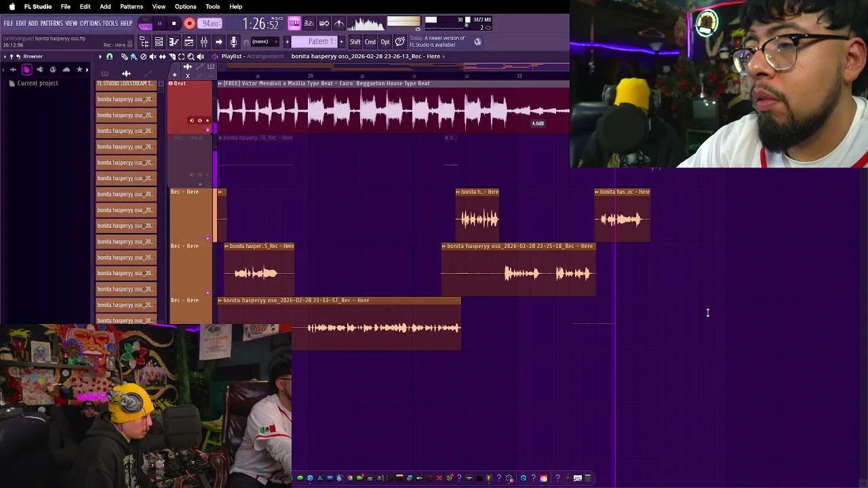868x488 pixels.
Task: Open the Channel Rack button
Action: click(x=159, y=42)
